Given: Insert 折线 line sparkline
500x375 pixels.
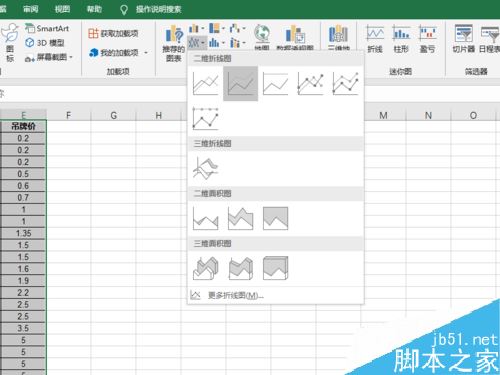Looking at the screenshot, I should tap(375, 39).
